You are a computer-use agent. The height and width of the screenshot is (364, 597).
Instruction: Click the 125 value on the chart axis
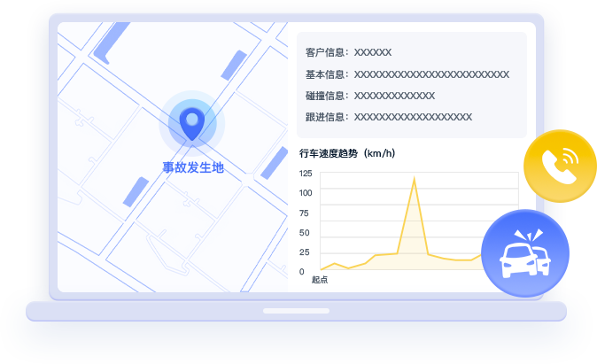306,174
